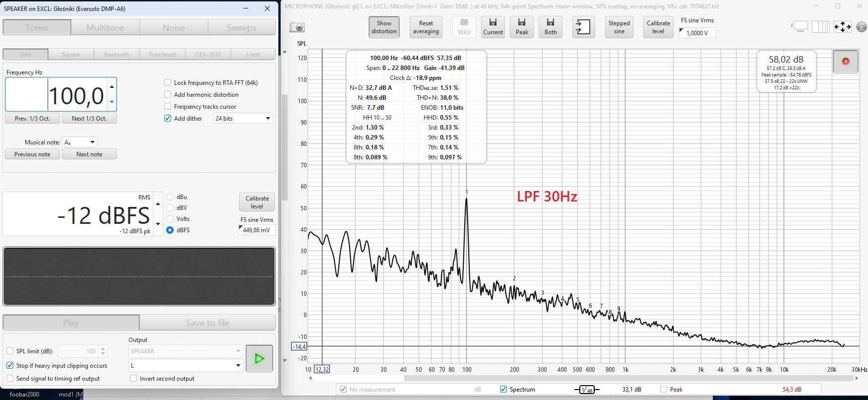Click the Next 1/3 Oct. button

(x=89, y=119)
